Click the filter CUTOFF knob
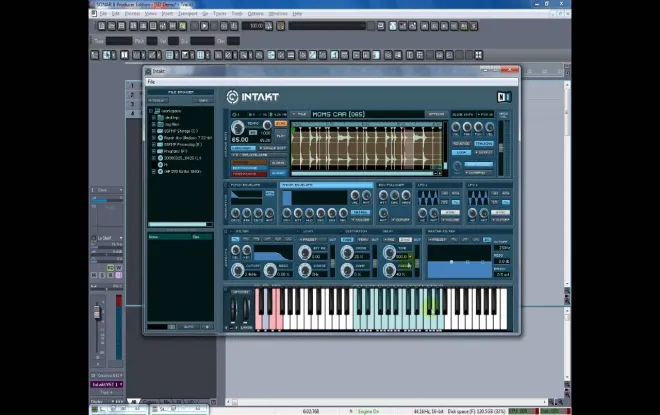The width and height of the screenshot is (660, 415). (238, 269)
